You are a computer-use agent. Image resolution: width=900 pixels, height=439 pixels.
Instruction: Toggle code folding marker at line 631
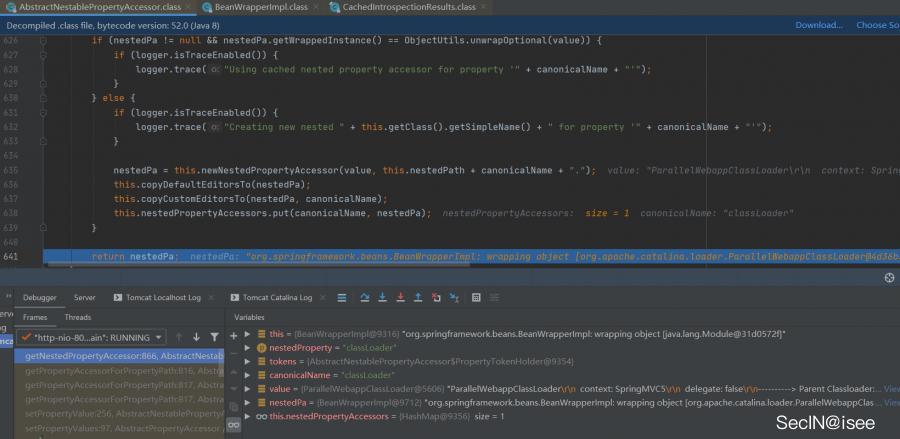43,112
